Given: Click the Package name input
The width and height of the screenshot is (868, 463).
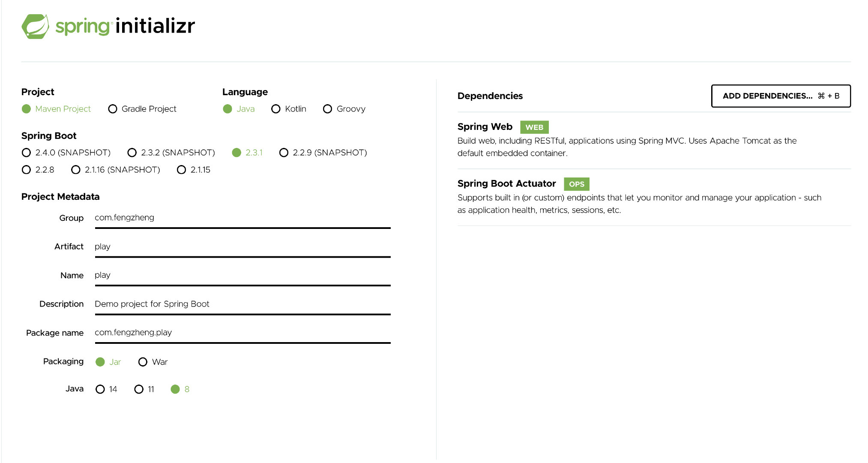Looking at the screenshot, I should pyautogui.click(x=242, y=333).
